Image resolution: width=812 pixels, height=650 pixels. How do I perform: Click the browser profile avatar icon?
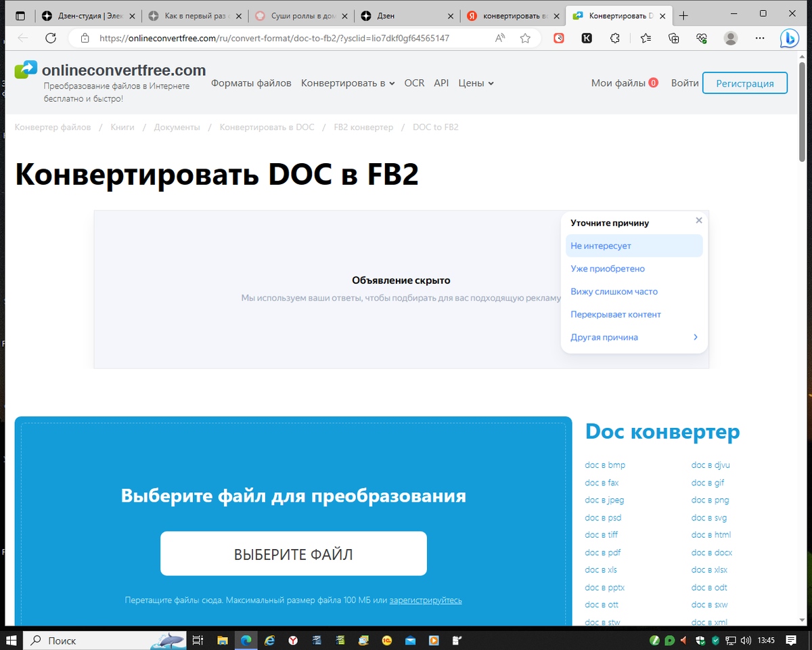tap(730, 39)
